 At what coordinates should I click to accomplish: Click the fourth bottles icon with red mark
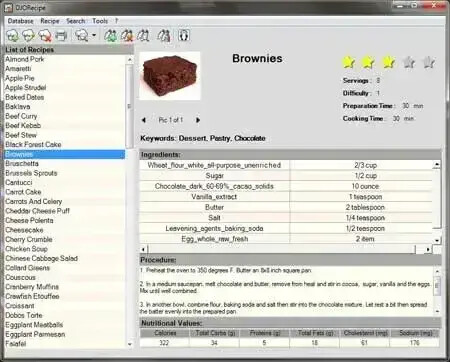(x=164, y=35)
